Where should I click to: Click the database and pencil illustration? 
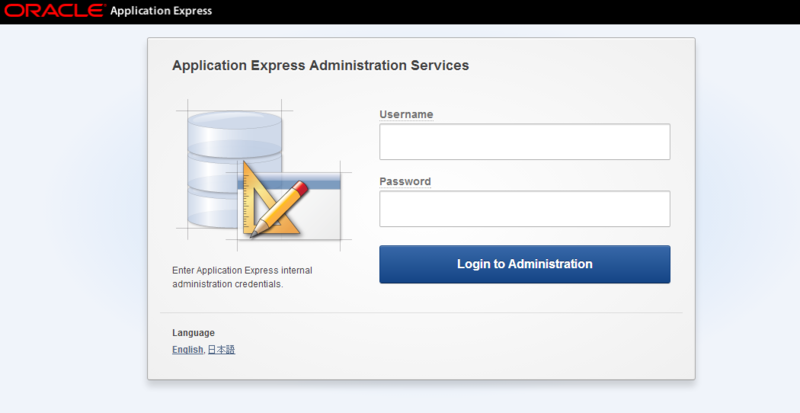pos(264,175)
